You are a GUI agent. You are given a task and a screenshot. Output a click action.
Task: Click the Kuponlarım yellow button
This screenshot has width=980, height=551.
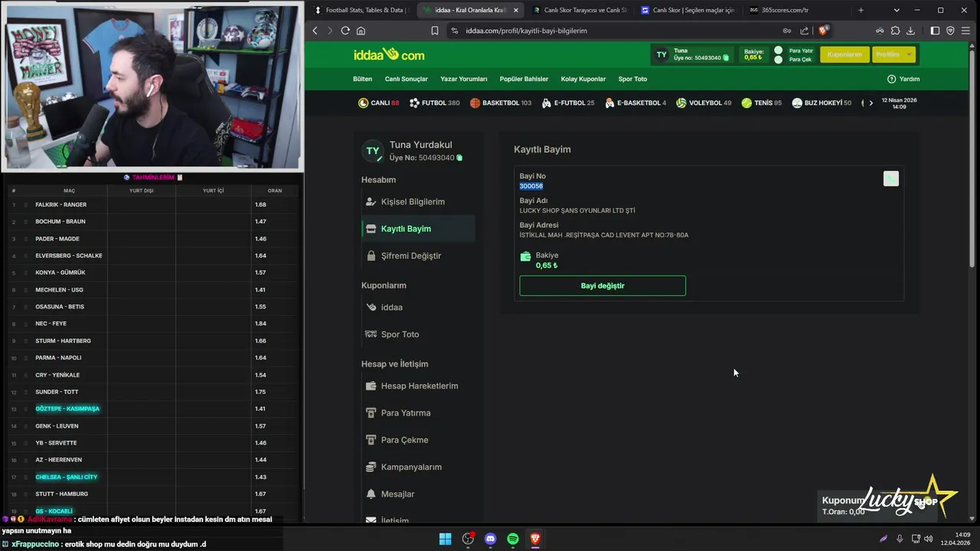pyautogui.click(x=844, y=54)
